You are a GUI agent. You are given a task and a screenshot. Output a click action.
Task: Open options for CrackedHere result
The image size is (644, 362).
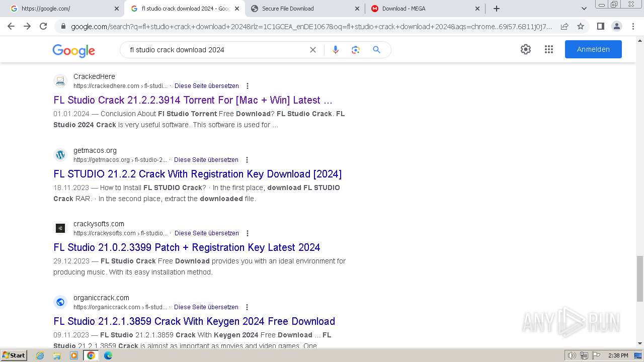tap(247, 86)
